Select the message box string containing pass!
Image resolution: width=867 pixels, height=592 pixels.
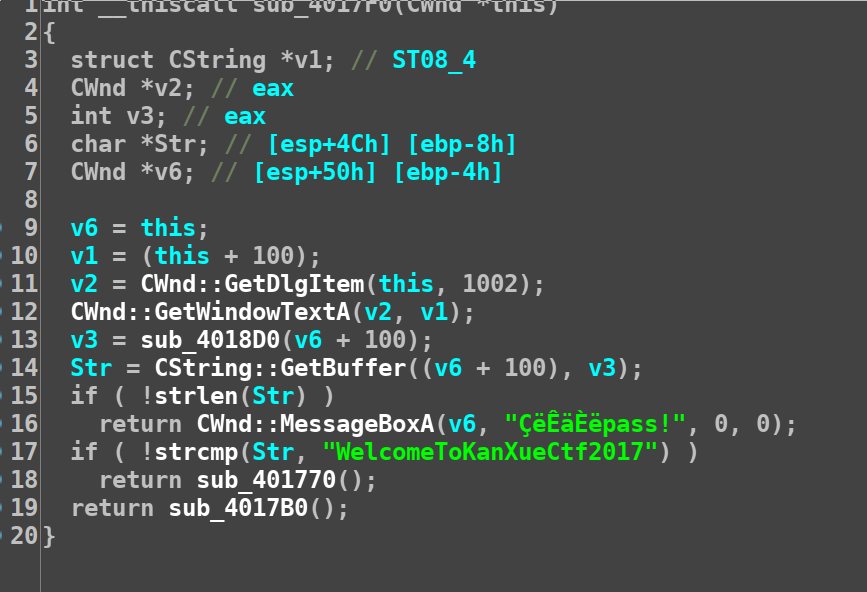[595, 424]
